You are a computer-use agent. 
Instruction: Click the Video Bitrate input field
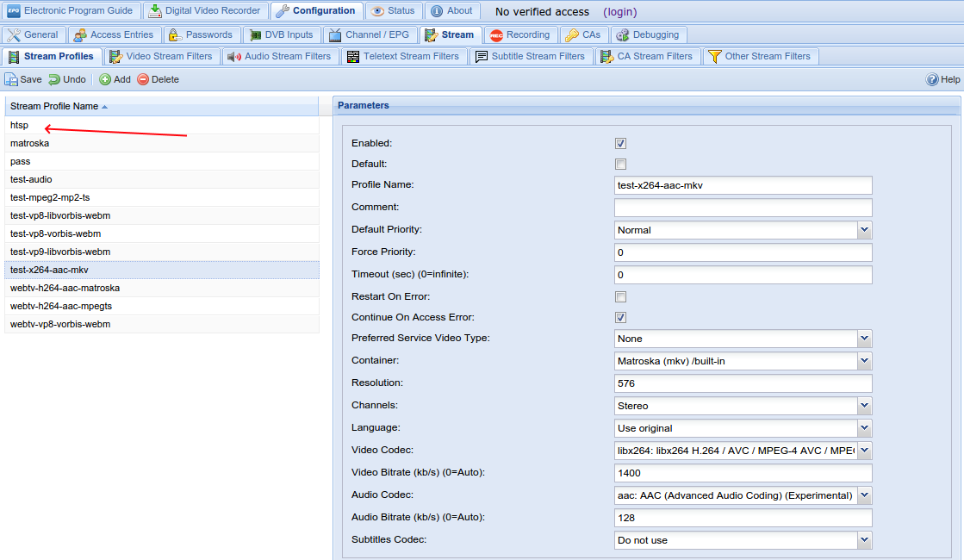pos(743,473)
